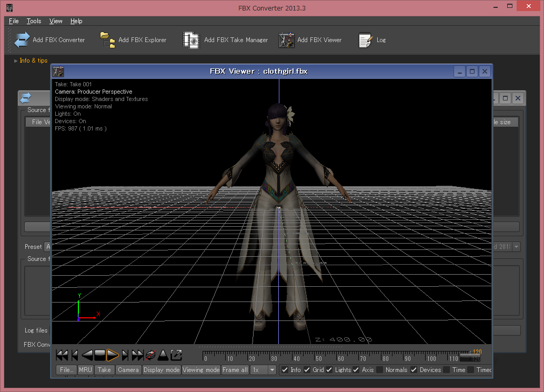Screen dimensions: 544x392
Task: Click the FBX Converter app icon in title bar
Action: (x=9, y=8)
